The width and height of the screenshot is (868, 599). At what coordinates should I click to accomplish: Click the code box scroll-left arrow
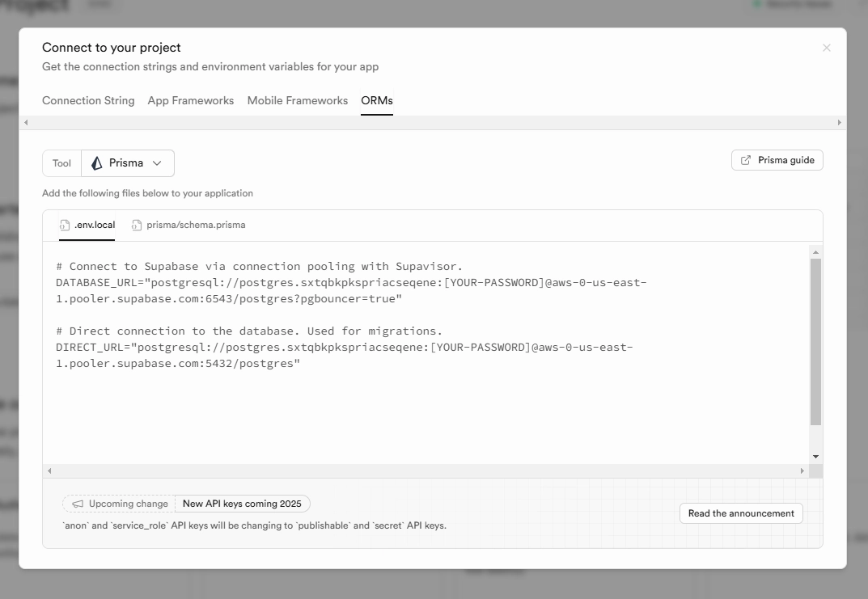pyautogui.click(x=49, y=471)
